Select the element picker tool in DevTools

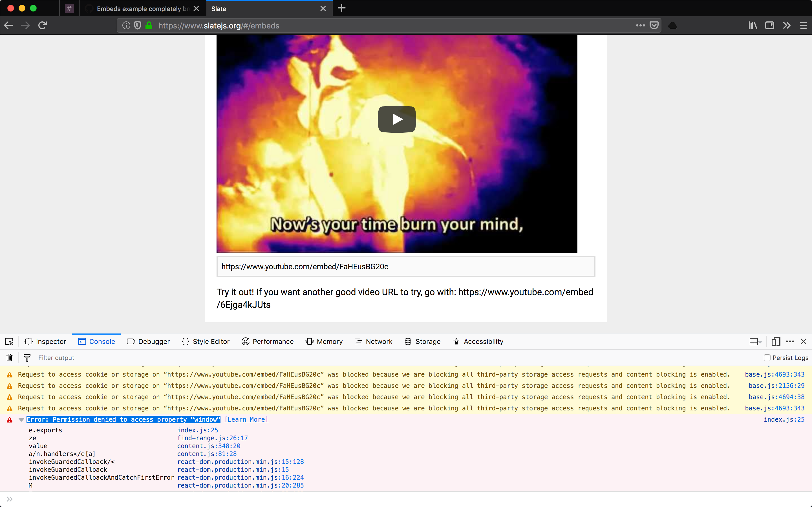pos(9,341)
